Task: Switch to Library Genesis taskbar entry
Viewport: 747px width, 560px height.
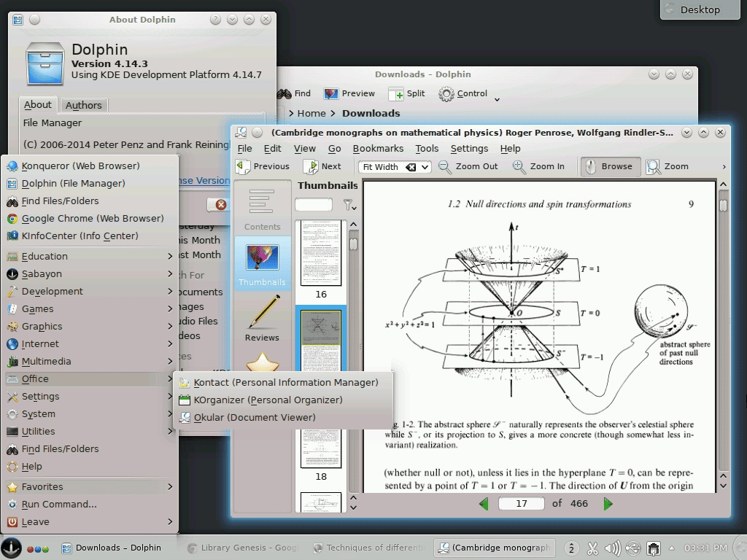Action: [x=243, y=548]
